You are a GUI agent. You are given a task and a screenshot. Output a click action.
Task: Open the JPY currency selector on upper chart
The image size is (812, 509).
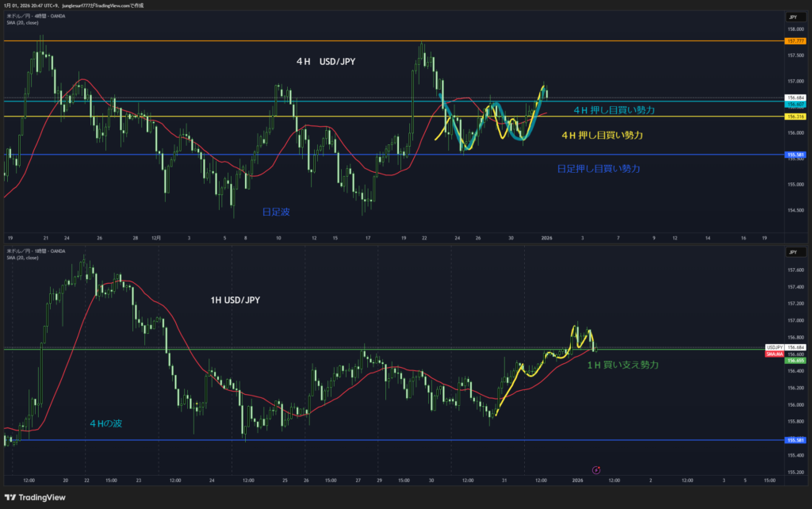coord(793,17)
